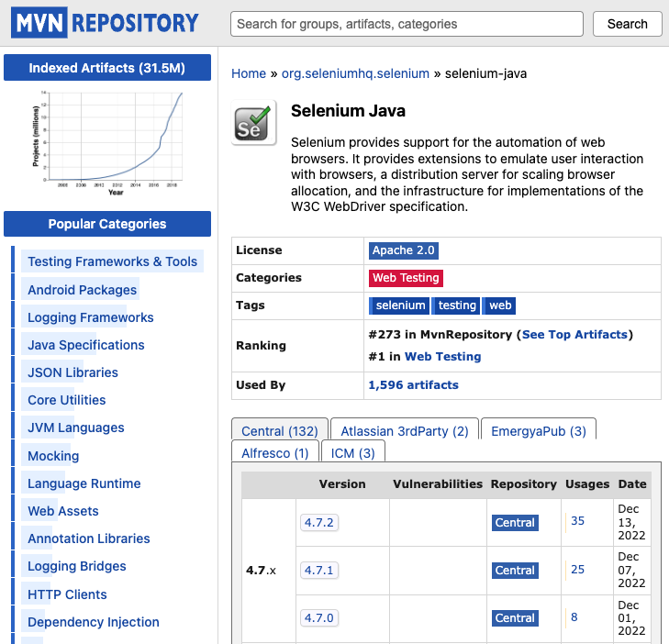Switch to the Alfresco (1) tab
The height and width of the screenshot is (644, 669).
pyautogui.click(x=275, y=452)
